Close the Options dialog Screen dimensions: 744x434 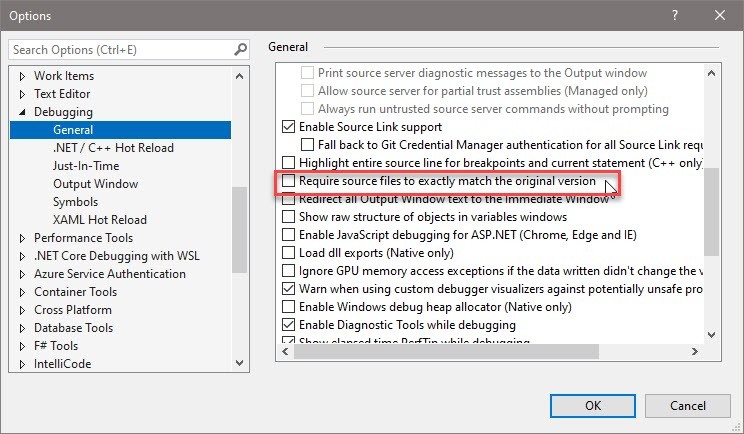(x=720, y=16)
